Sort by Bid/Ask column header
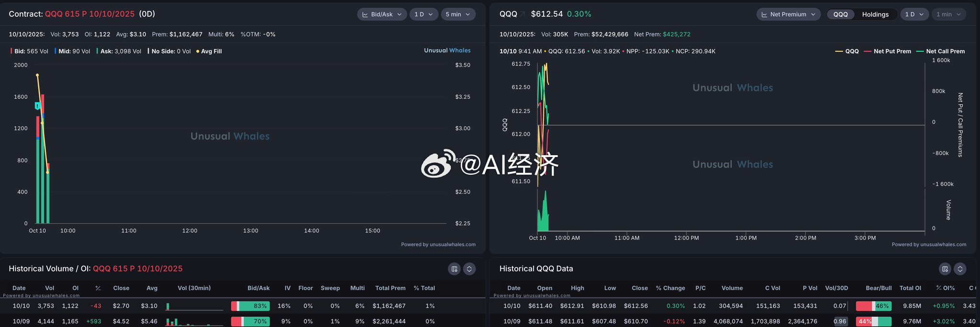 coord(258,288)
